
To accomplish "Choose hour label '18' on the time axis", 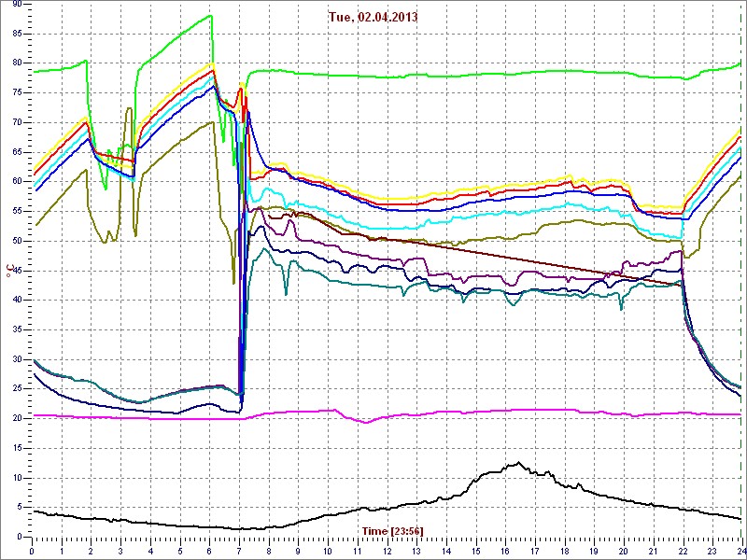I will pyautogui.click(x=565, y=551).
